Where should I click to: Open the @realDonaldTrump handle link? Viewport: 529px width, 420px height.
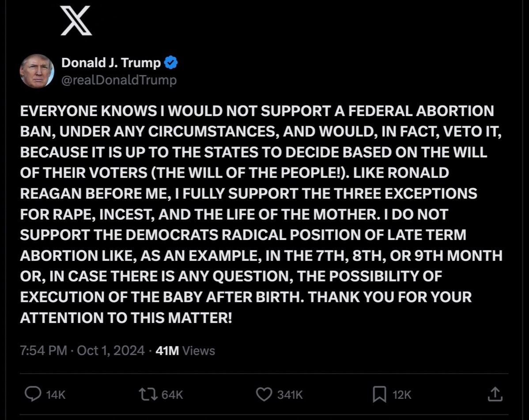click(x=119, y=80)
